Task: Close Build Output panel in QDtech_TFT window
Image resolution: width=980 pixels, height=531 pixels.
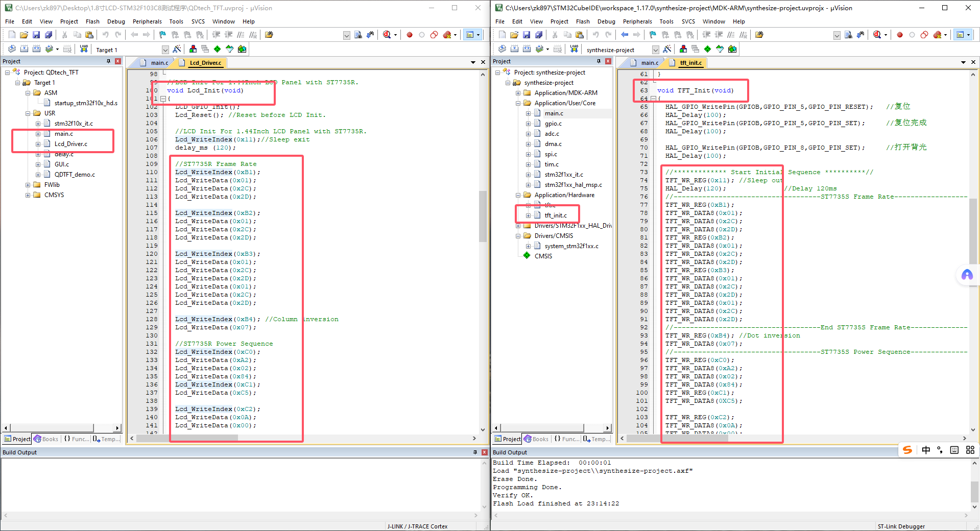Action: coord(485,452)
